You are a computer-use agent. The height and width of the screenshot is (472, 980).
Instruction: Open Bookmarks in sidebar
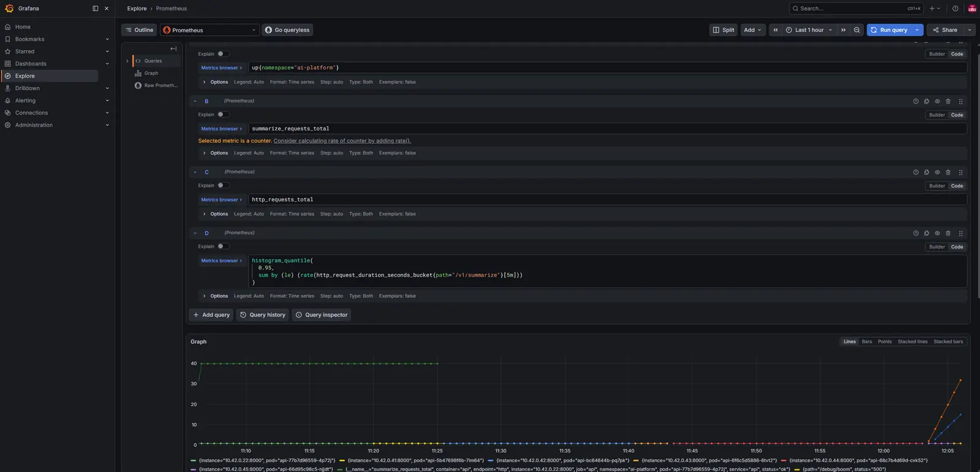coord(29,39)
